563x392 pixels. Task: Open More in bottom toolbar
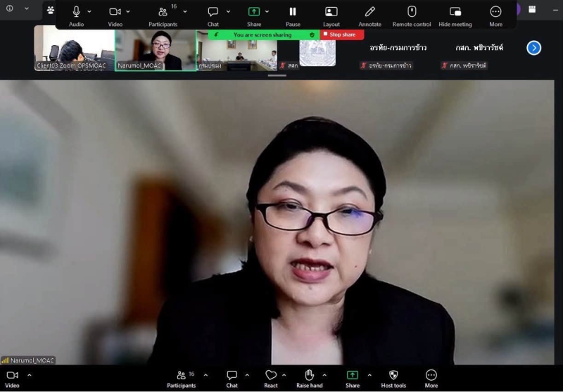pos(431,375)
